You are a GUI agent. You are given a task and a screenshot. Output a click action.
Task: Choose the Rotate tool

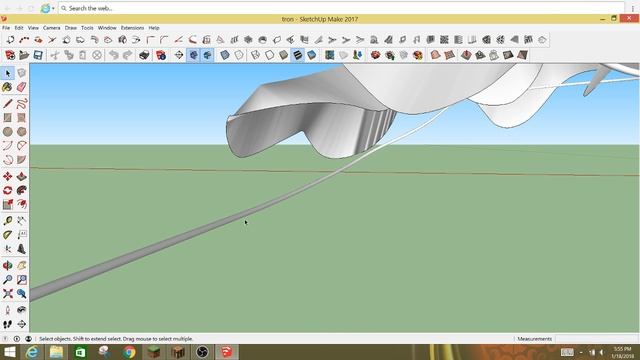tap(8, 190)
